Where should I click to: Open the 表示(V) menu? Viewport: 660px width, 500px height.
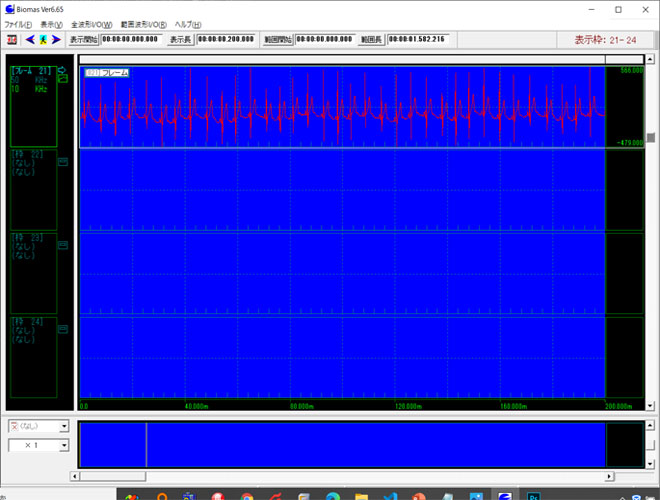tap(51, 24)
